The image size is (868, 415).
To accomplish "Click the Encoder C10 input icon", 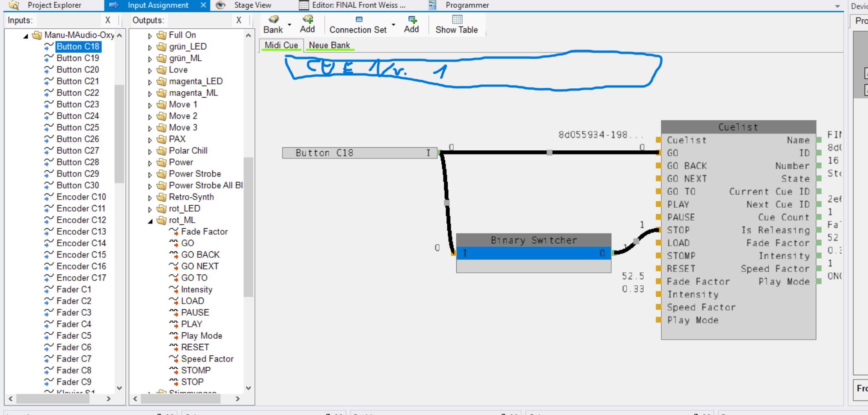I will (x=49, y=197).
